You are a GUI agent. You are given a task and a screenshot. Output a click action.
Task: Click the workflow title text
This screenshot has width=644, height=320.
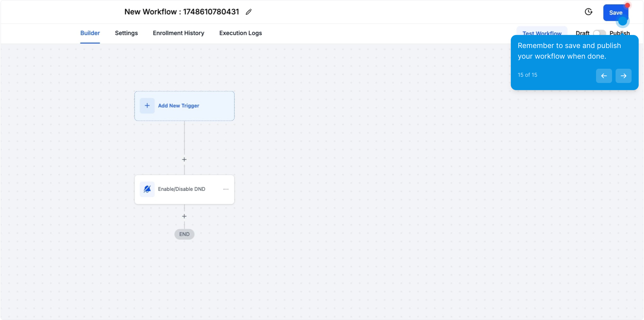click(x=182, y=12)
